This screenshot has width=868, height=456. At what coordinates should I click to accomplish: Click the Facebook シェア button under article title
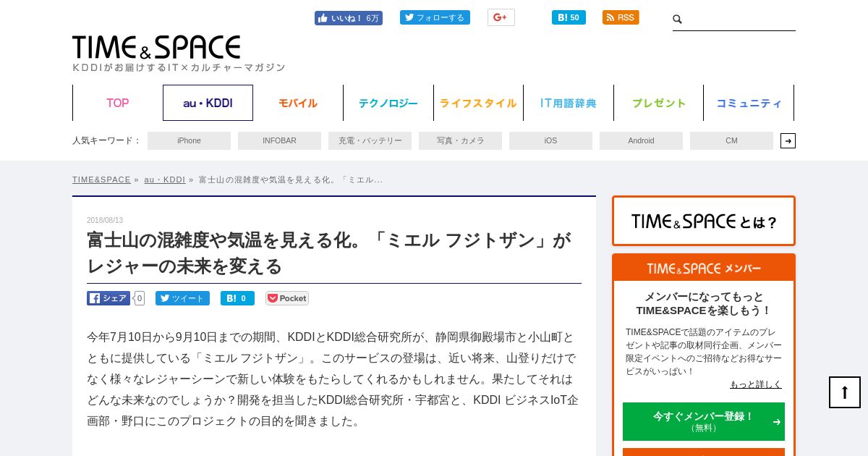point(109,298)
